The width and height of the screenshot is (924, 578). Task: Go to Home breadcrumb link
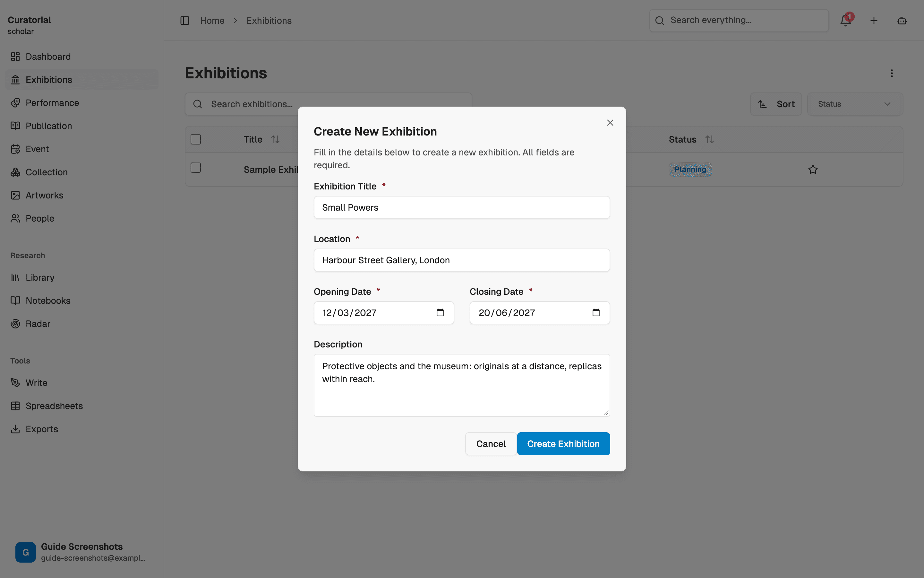pos(212,21)
